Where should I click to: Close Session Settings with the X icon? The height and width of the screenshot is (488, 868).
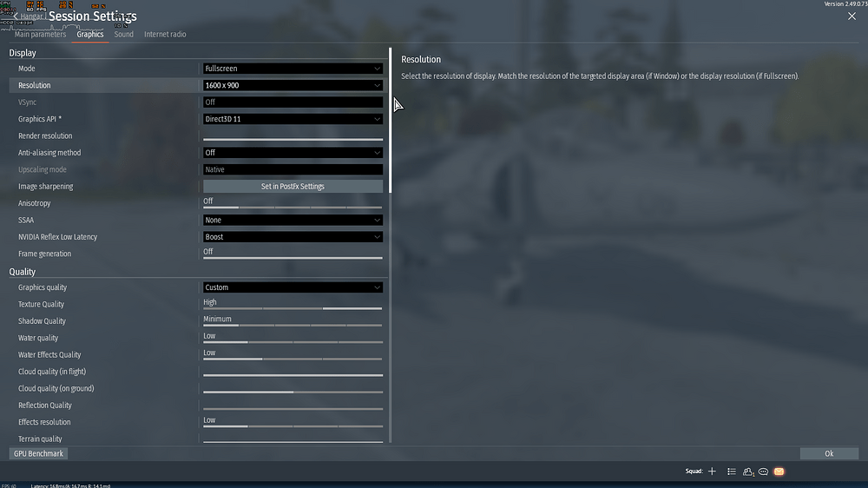[852, 16]
